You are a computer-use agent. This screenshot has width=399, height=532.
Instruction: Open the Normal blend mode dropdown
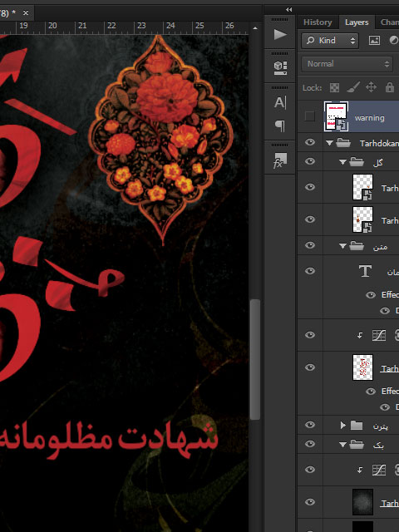coord(347,64)
